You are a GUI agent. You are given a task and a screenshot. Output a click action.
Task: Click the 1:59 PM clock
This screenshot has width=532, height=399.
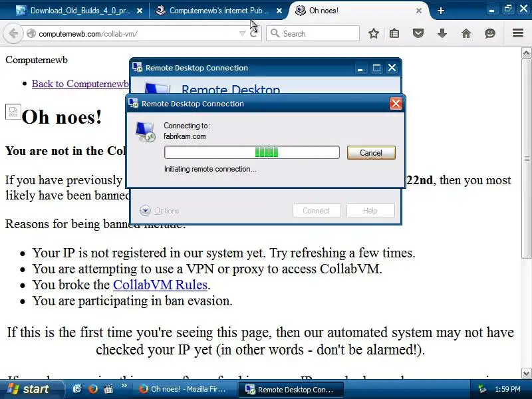tap(508, 389)
